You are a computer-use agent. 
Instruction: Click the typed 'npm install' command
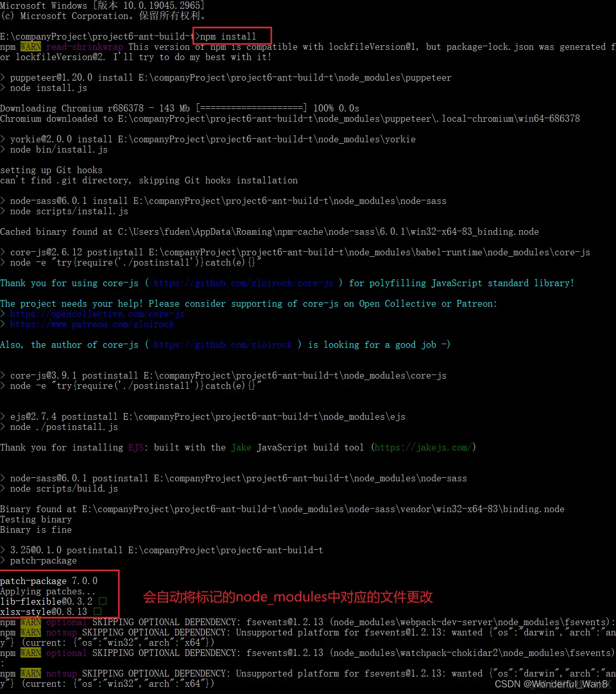228,36
